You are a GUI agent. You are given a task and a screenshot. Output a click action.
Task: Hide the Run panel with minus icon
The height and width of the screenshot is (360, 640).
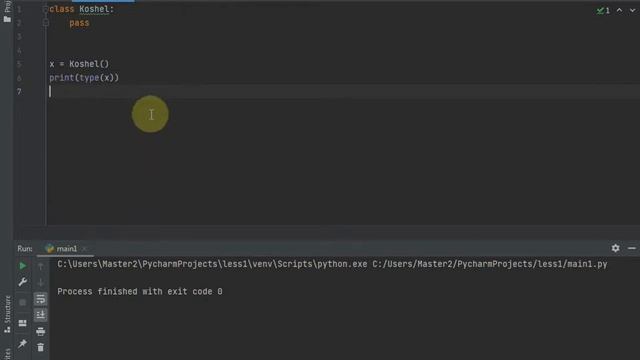632,248
